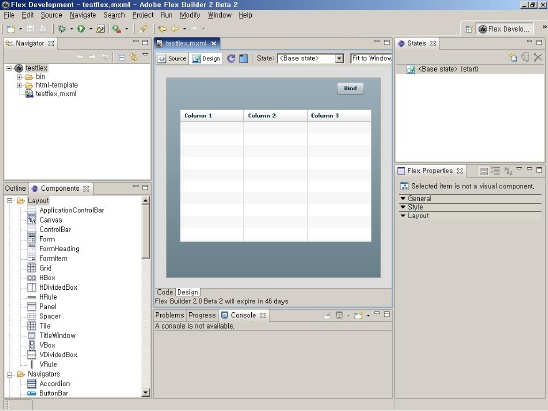Select the Grid layout component

(45, 268)
